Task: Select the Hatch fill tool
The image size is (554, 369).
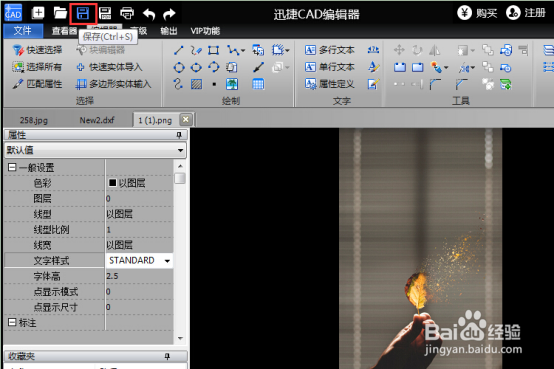Action: tap(196, 84)
